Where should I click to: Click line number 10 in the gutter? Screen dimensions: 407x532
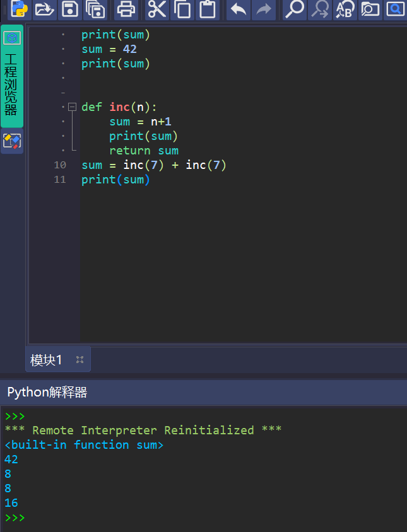click(x=60, y=165)
